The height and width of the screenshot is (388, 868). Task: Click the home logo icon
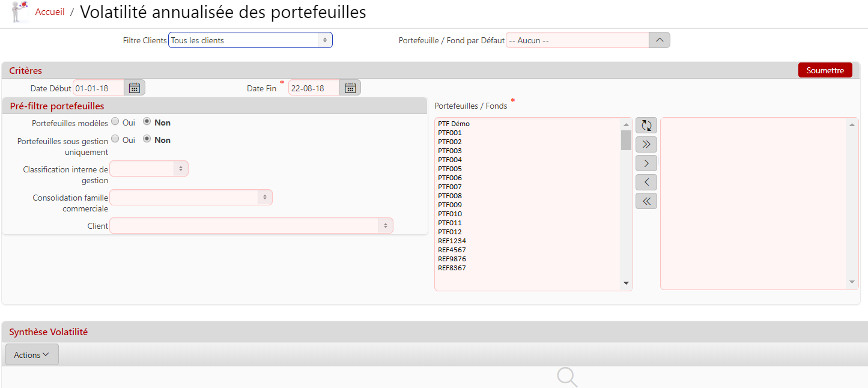20,11
